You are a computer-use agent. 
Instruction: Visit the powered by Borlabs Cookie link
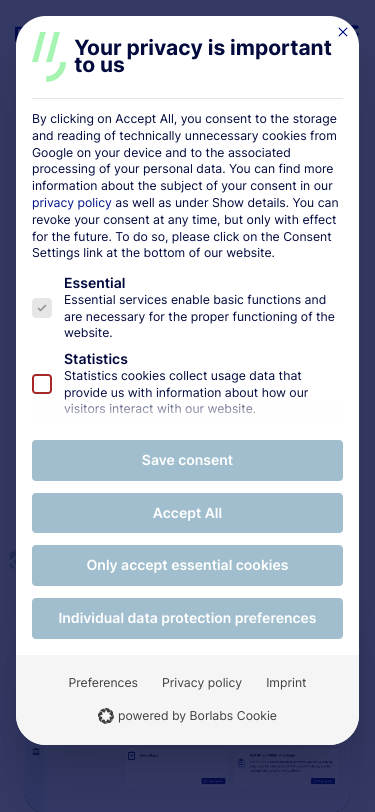pyautogui.click(x=188, y=716)
